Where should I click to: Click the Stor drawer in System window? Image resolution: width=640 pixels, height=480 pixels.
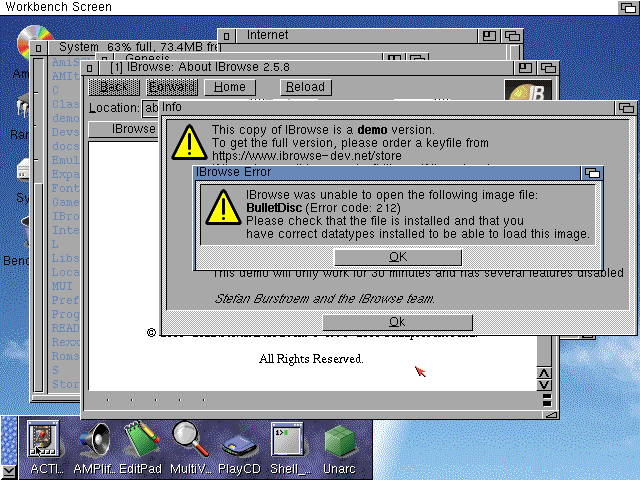pos(65,384)
